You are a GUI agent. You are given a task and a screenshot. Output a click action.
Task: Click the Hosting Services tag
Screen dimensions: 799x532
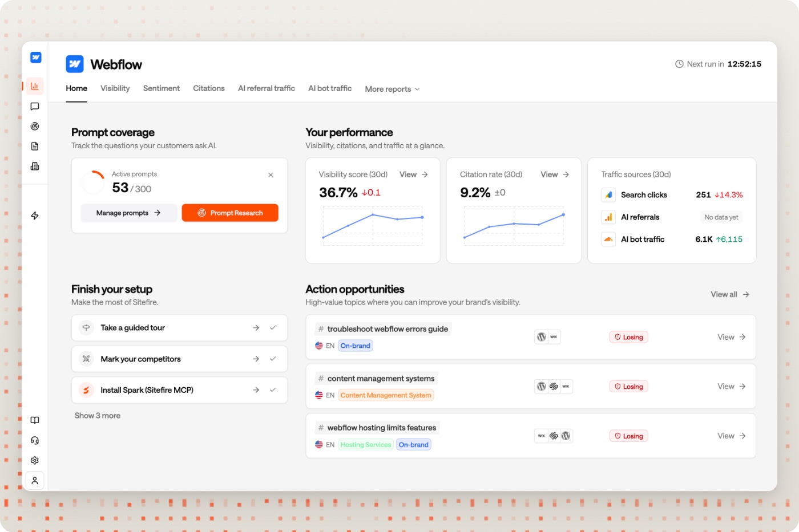(366, 445)
